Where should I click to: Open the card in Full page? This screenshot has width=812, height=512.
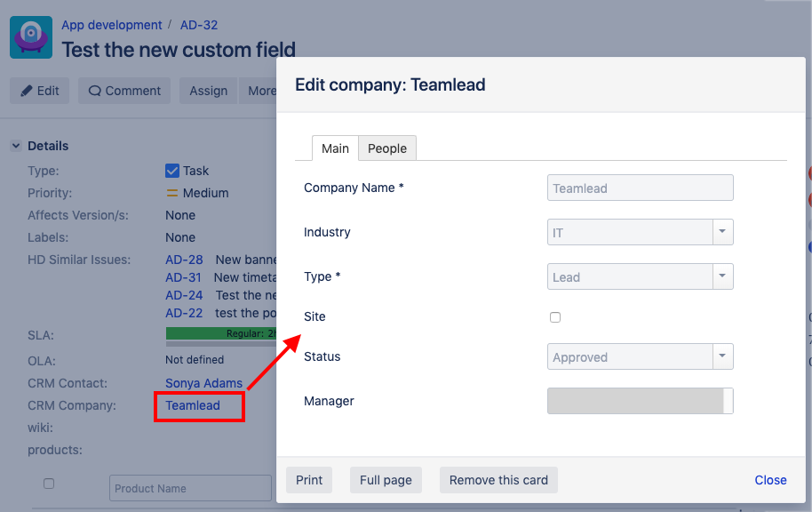[x=386, y=480]
